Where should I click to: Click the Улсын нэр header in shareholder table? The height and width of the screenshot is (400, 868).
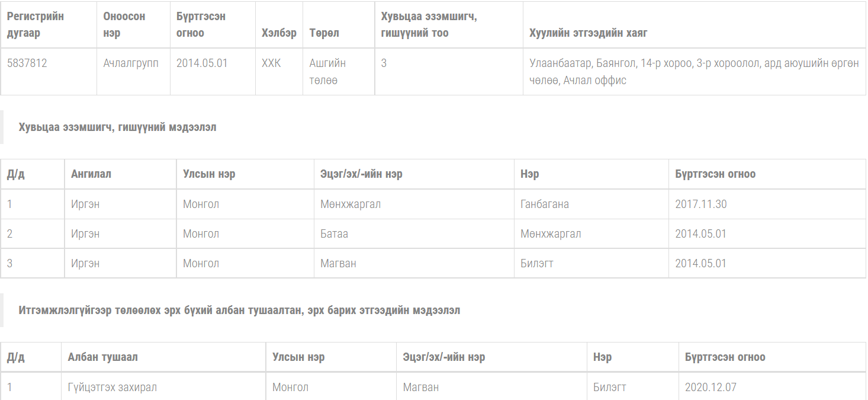209,174
